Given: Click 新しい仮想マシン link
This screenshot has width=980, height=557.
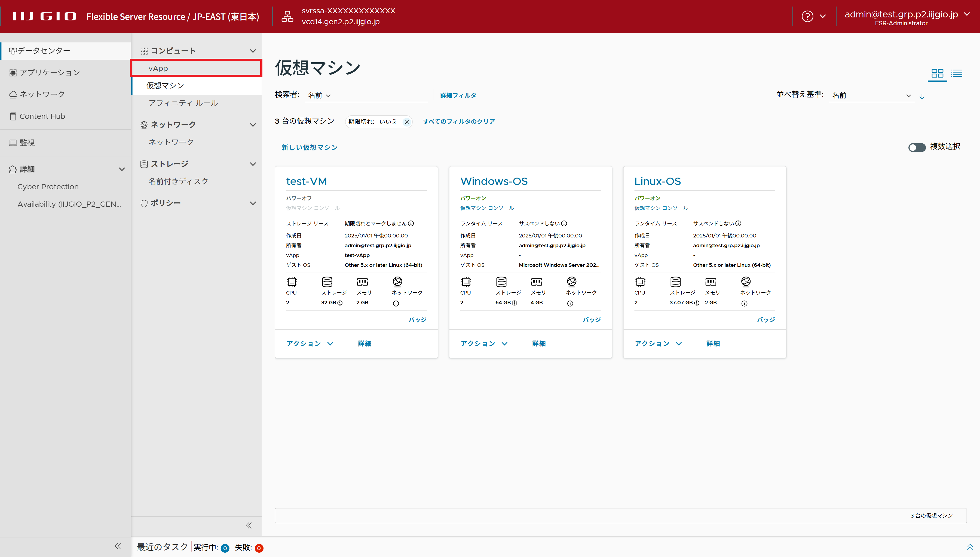Looking at the screenshot, I should click(x=309, y=147).
